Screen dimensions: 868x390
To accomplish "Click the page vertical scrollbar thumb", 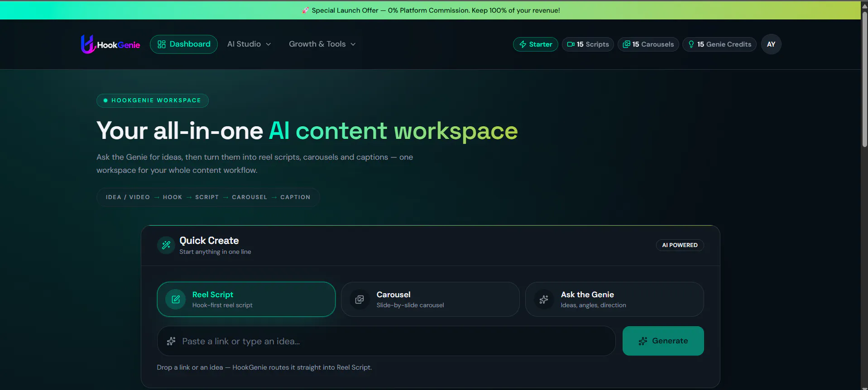I will [864, 79].
